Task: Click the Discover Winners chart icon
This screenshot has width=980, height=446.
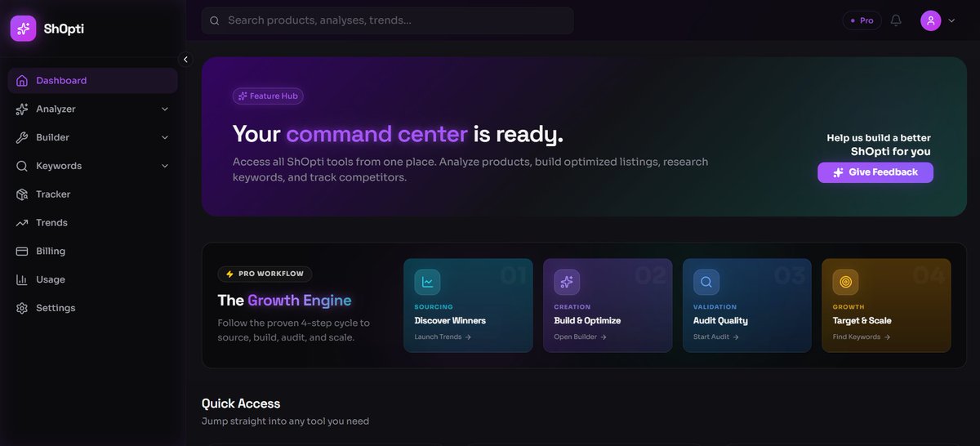Action: pos(427,282)
